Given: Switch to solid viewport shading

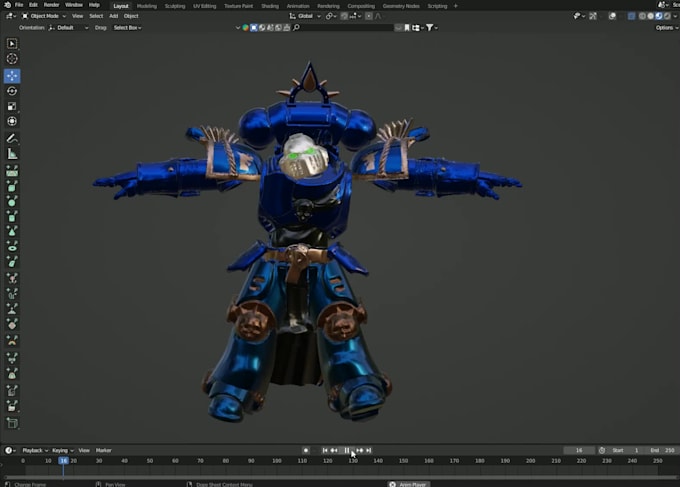Looking at the screenshot, I should [651, 16].
